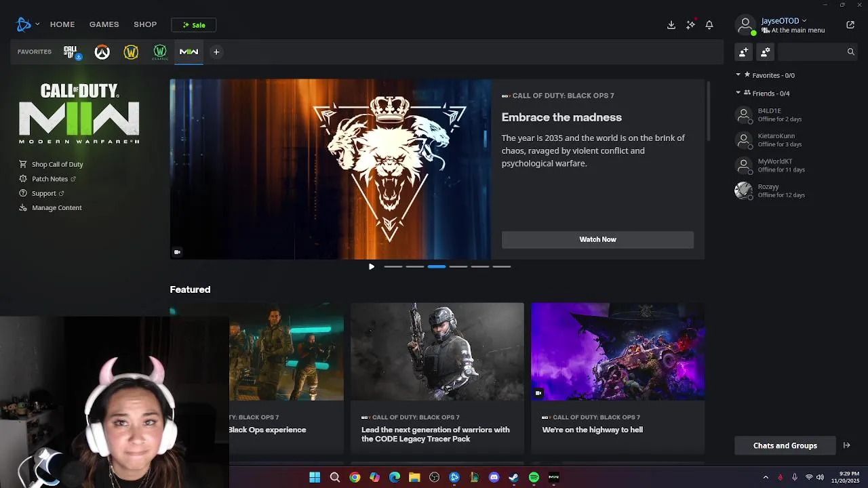This screenshot has height=488, width=868.
Task: Open JayseOTOD account dropdown
Action: point(784,21)
